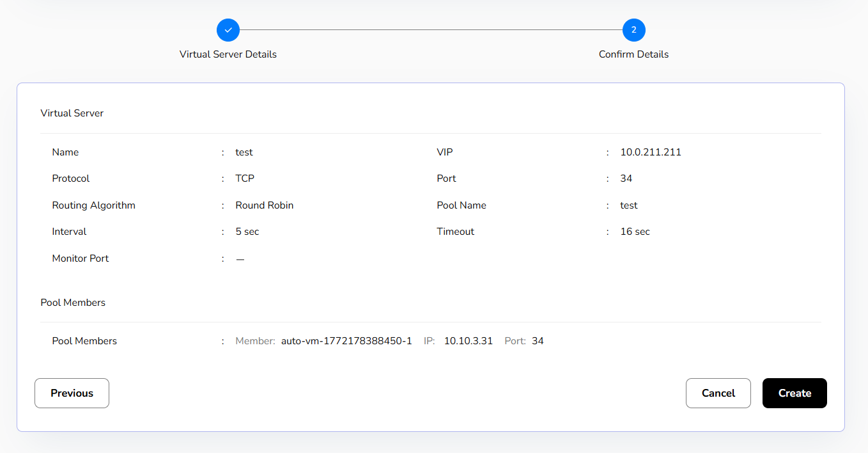Click the pool member IP 10.10.3.31
The image size is (868, 453).
click(469, 341)
